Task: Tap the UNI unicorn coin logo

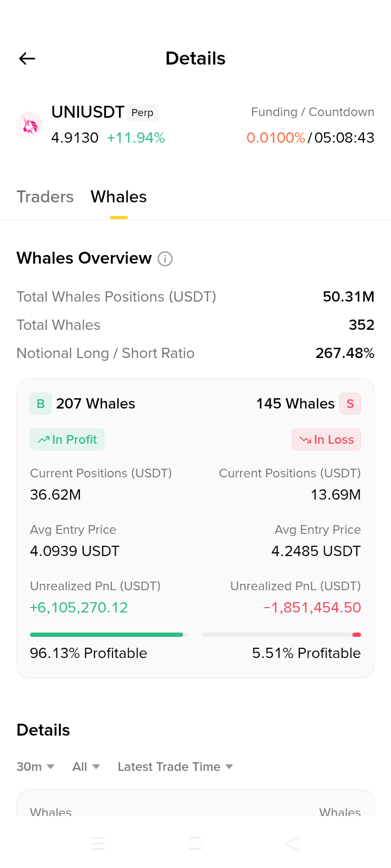Action: (x=29, y=125)
